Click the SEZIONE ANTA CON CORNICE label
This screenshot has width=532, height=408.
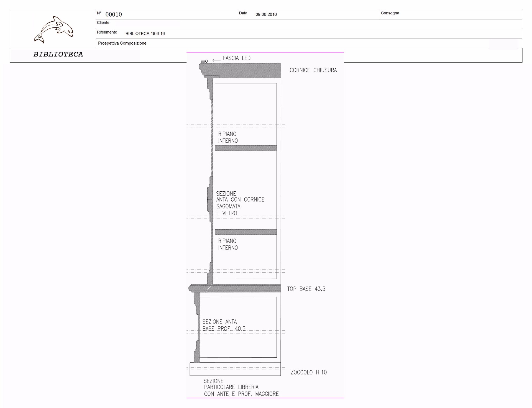240,203
